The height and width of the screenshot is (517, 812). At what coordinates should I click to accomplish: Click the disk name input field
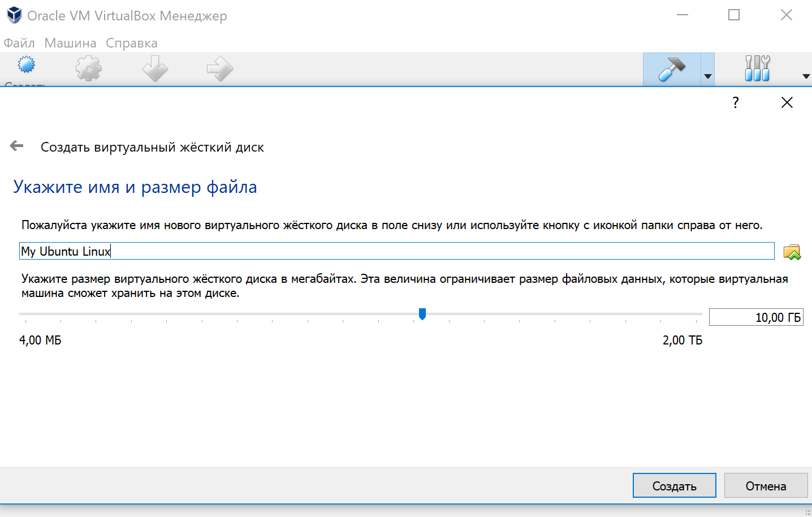[x=396, y=251]
